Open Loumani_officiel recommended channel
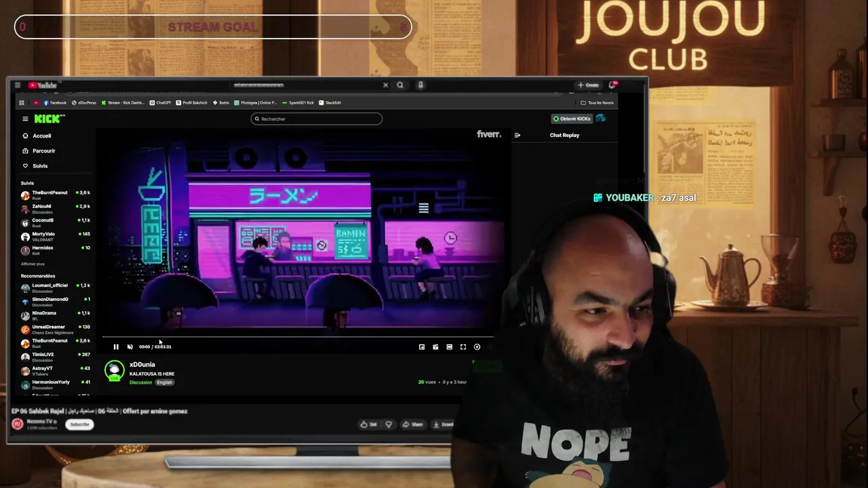Image resolution: width=868 pixels, height=488 pixels. pos(56,287)
